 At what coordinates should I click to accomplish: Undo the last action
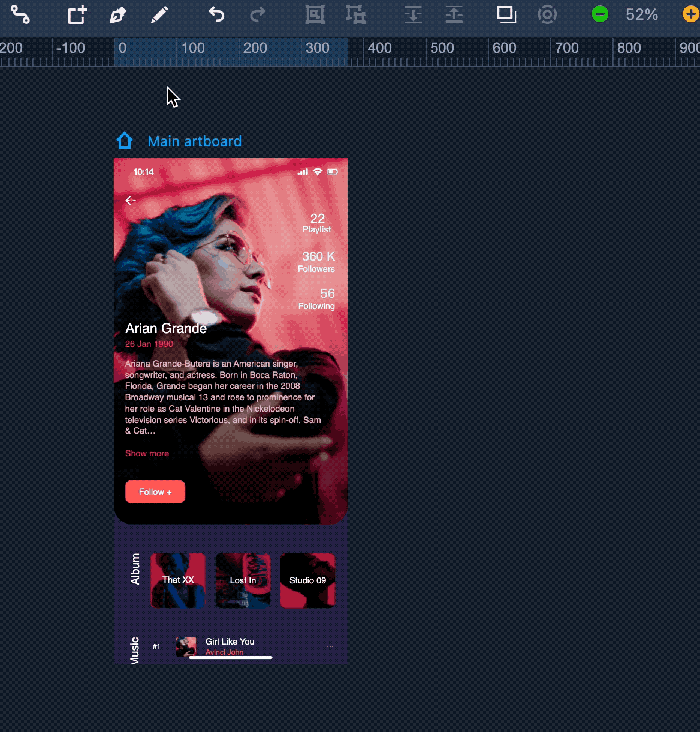point(216,14)
